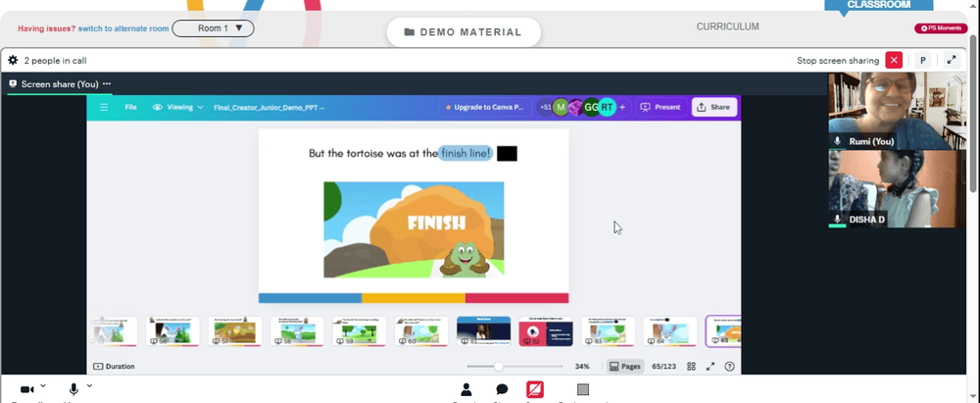This screenshot has height=403, width=980.
Task: Select slide thumbnail 64
Action: 670,331
